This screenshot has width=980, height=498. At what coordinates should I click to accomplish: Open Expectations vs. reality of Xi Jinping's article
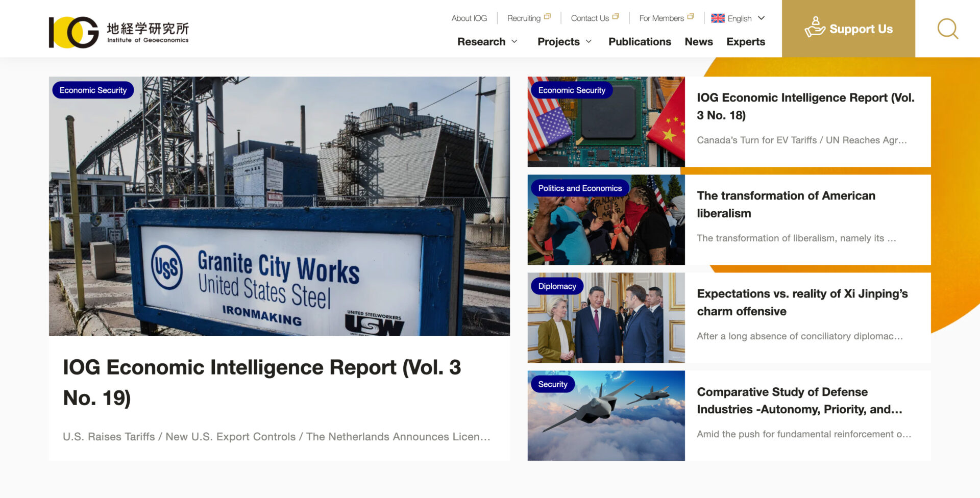802,302
